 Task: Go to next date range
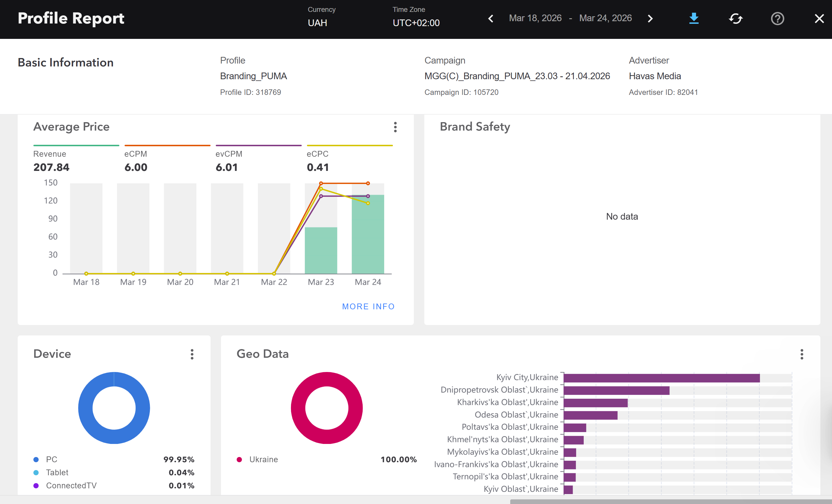[650, 19]
